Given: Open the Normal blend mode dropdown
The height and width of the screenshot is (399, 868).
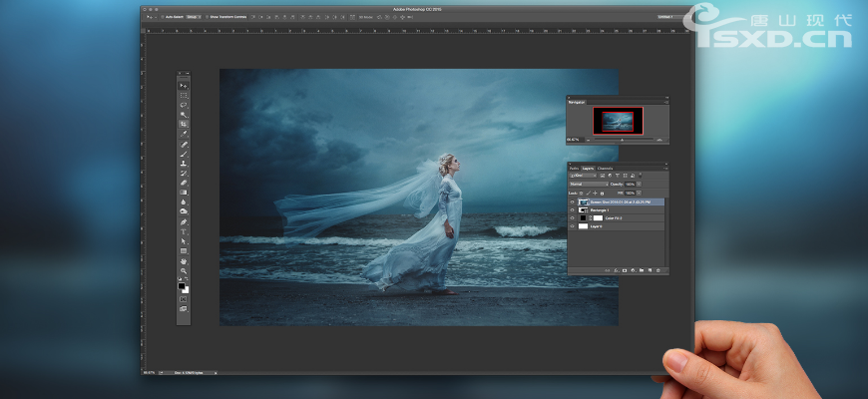Looking at the screenshot, I should (x=587, y=184).
